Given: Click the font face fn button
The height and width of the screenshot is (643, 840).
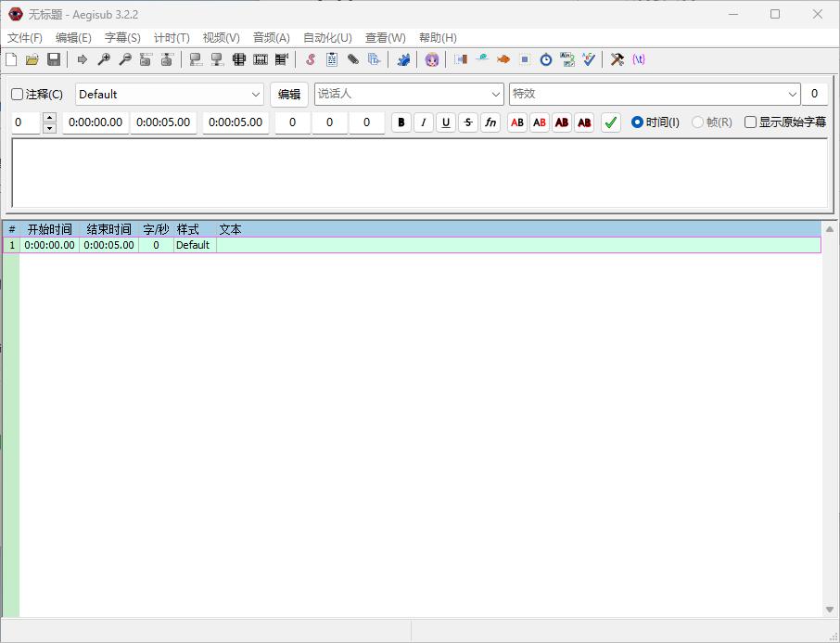Looking at the screenshot, I should coord(490,122).
